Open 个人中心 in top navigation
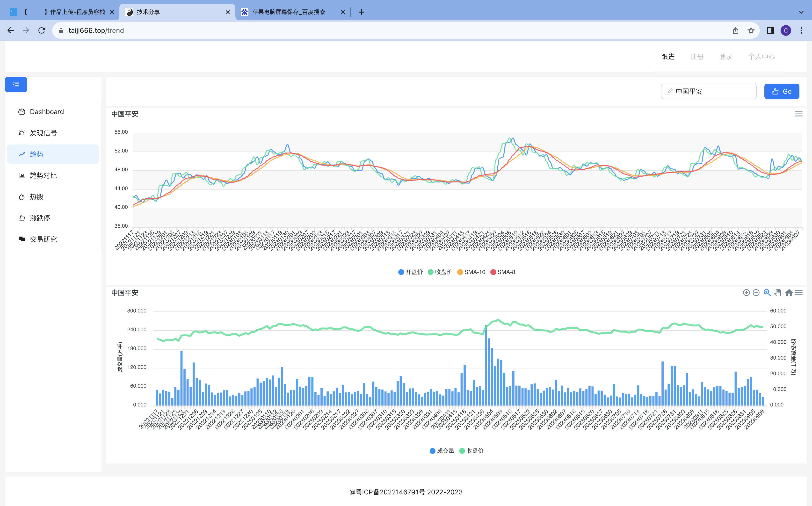 tap(761, 57)
